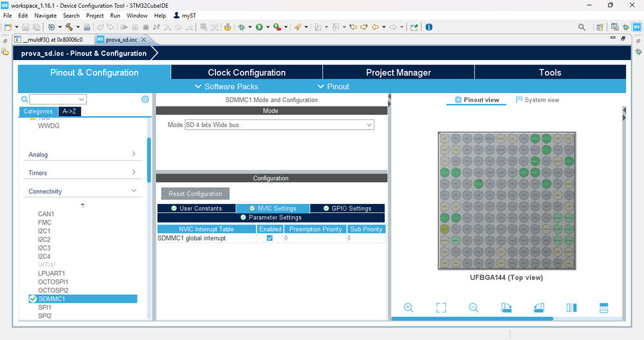Open the Project menu

point(95,15)
